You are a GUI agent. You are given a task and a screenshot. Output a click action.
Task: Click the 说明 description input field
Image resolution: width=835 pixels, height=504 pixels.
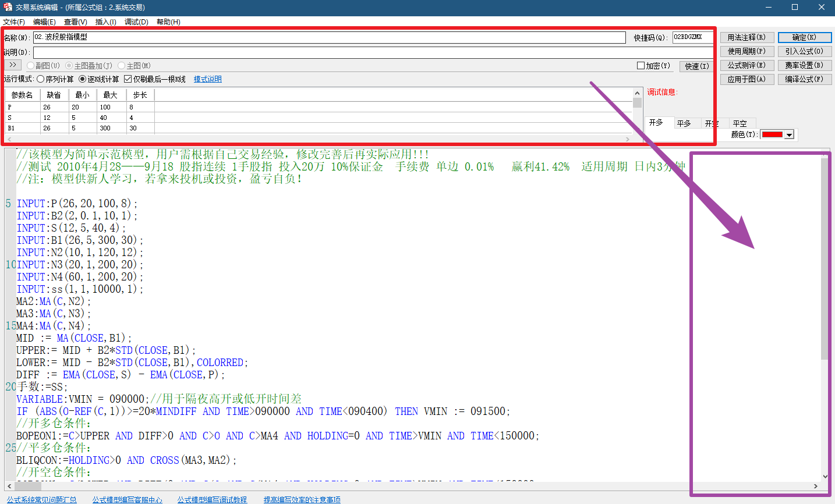(x=373, y=52)
